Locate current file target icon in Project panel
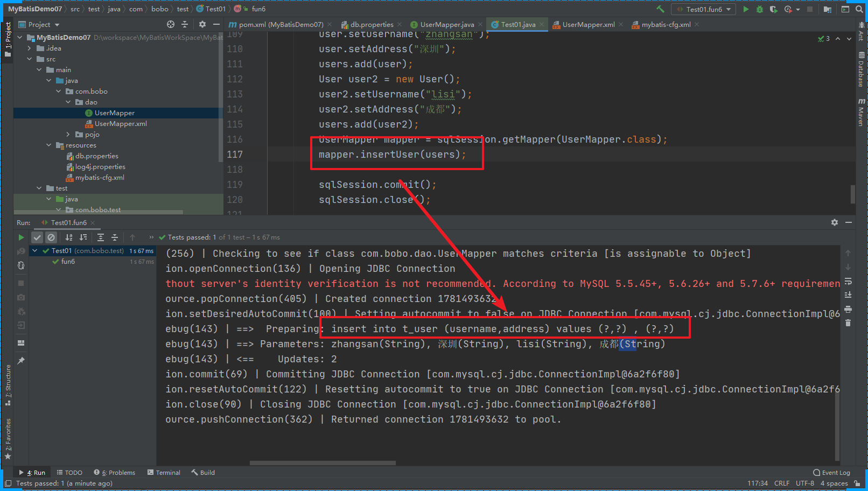Image resolution: width=868 pixels, height=491 pixels. tap(171, 24)
